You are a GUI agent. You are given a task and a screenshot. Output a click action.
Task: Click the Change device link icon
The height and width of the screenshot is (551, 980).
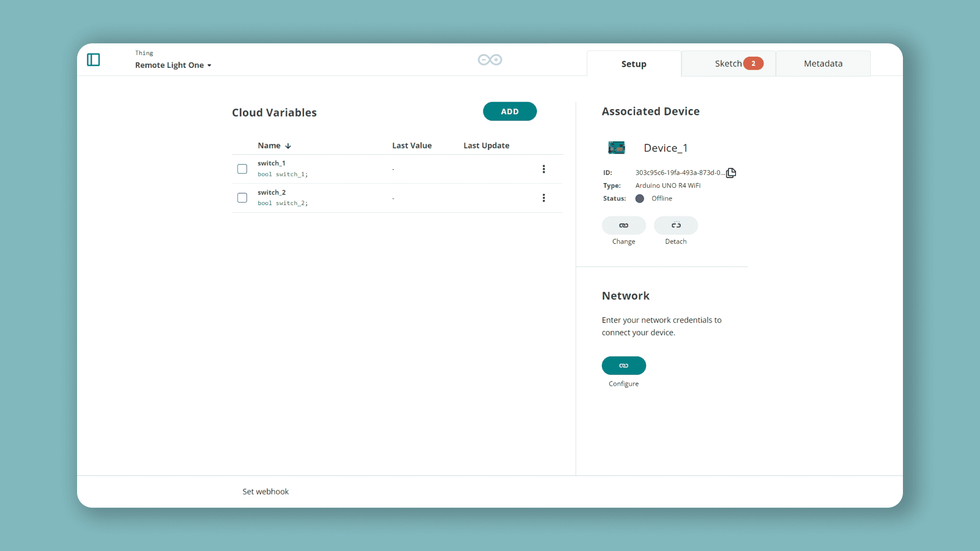[x=623, y=226]
